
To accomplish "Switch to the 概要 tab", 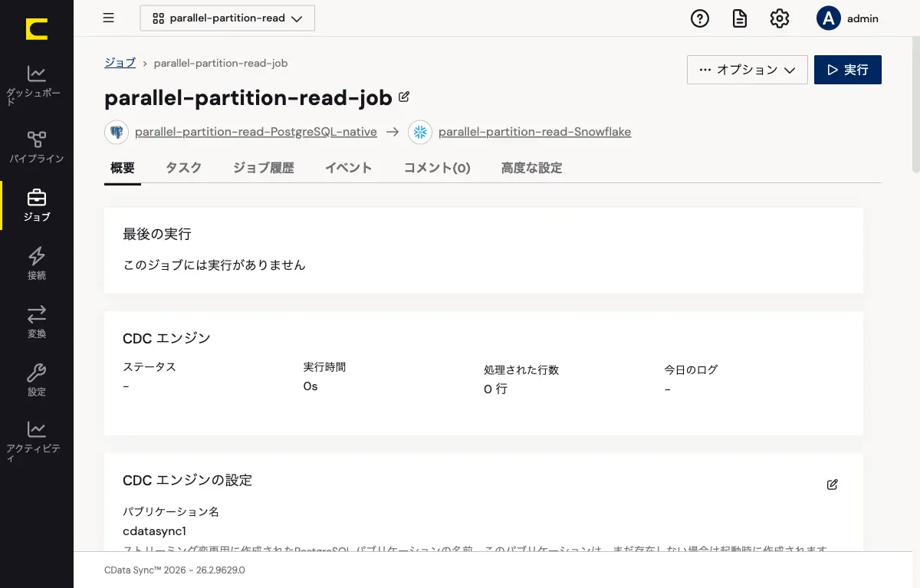I will coord(123,168).
